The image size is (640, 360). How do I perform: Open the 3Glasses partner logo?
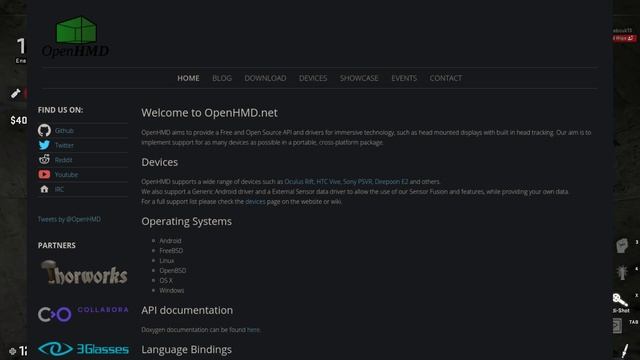(83, 349)
